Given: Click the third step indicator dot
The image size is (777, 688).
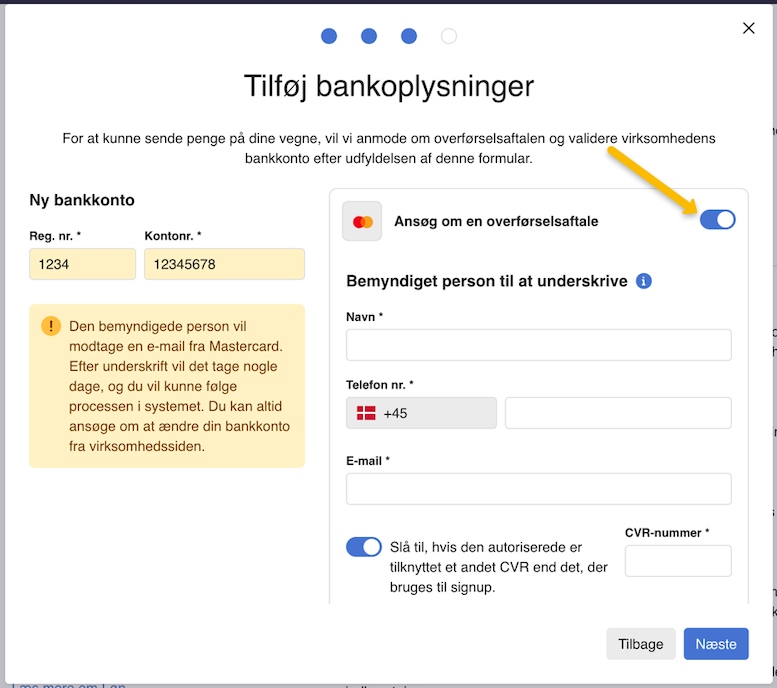Looking at the screenshot, I should [409, 36].
